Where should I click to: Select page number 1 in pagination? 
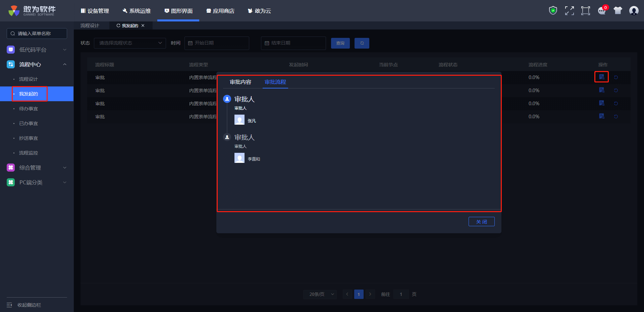pos(359,294)
